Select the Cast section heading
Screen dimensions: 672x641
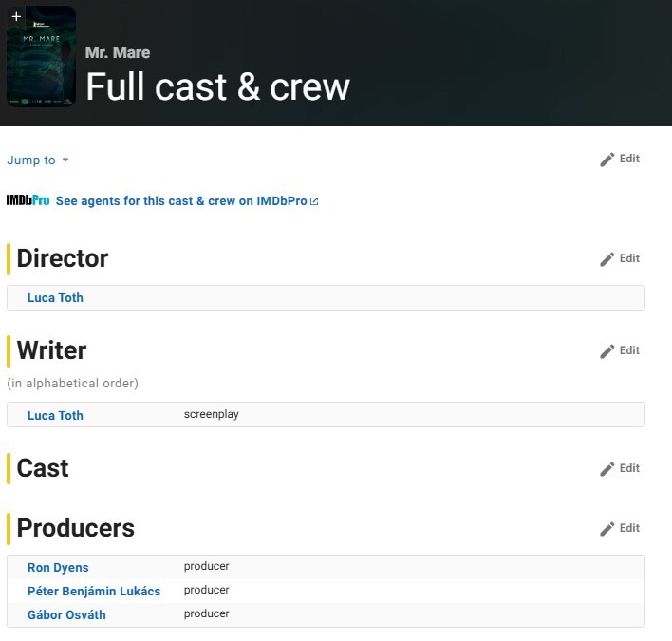(x=43, y=468)
